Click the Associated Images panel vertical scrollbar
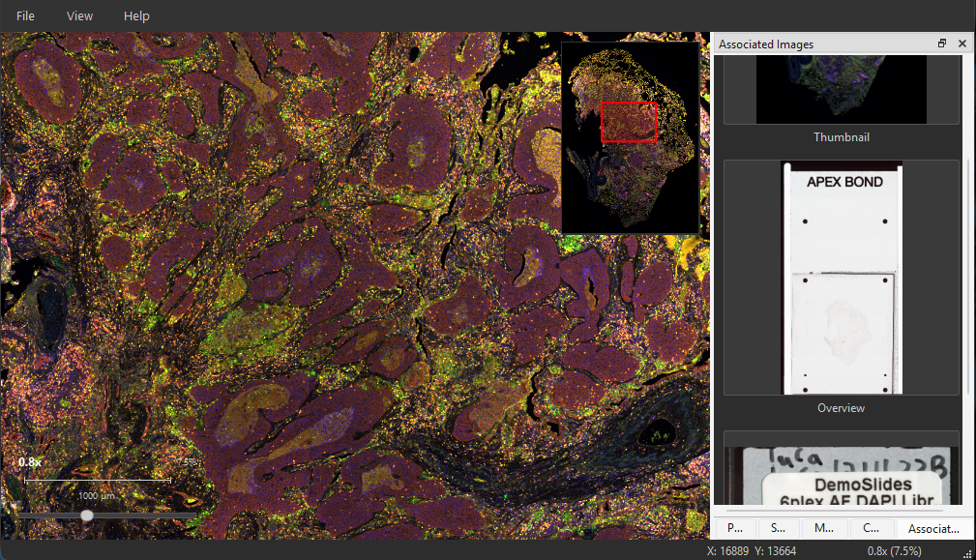976x560 pixels. 970,224
